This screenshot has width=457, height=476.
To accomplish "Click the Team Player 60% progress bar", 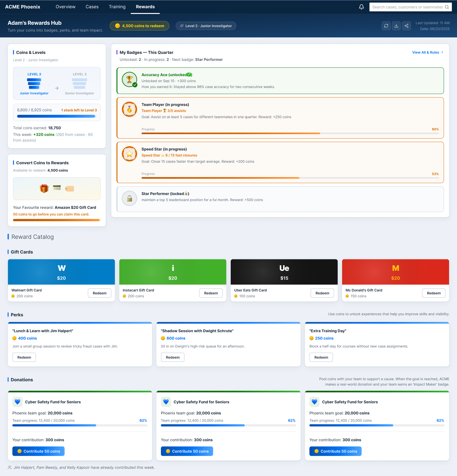I will (x=290, y=134).
